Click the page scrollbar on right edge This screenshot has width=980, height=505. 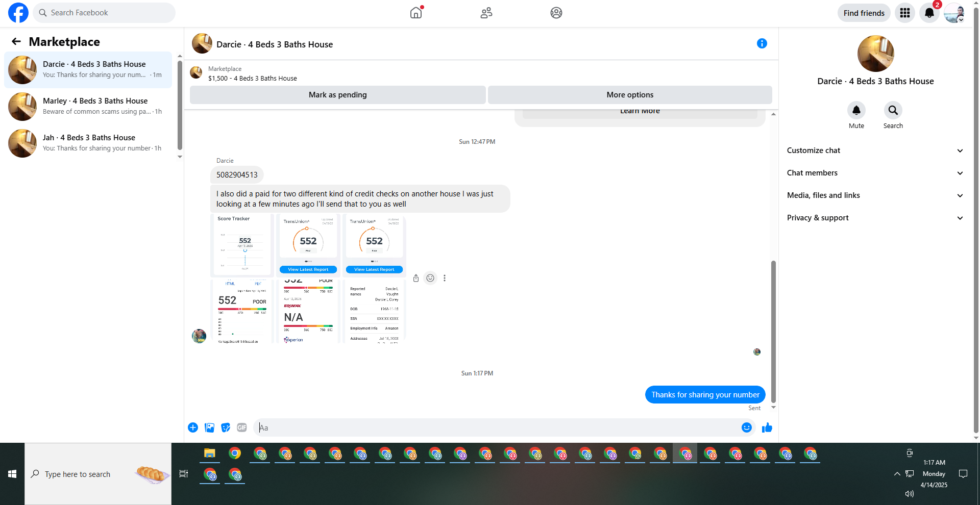pos(976,219)
